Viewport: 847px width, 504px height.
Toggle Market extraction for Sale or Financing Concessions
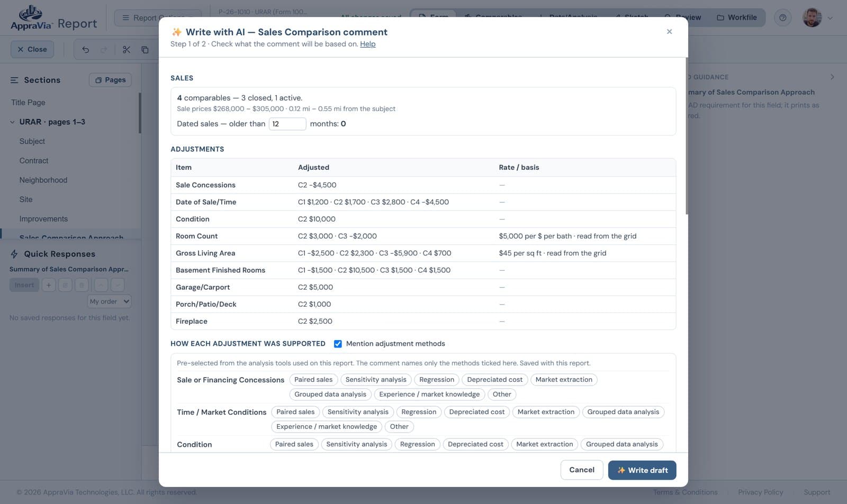coord(564,380)
